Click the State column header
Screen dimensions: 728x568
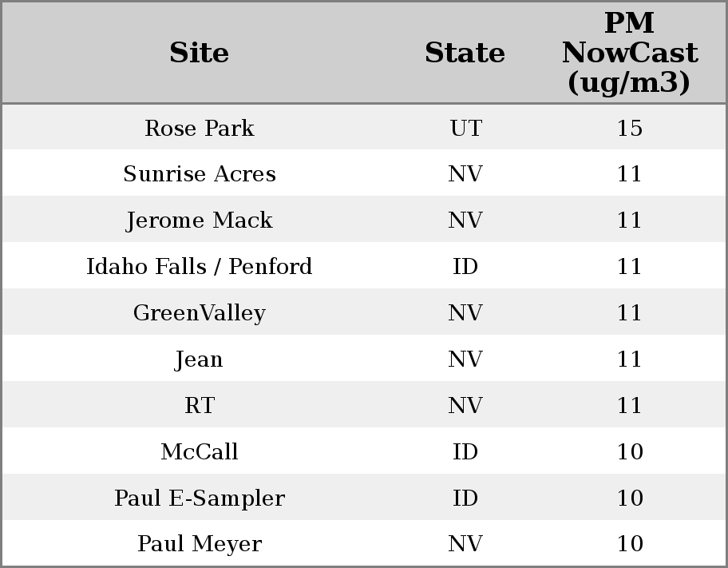(465, 53)
